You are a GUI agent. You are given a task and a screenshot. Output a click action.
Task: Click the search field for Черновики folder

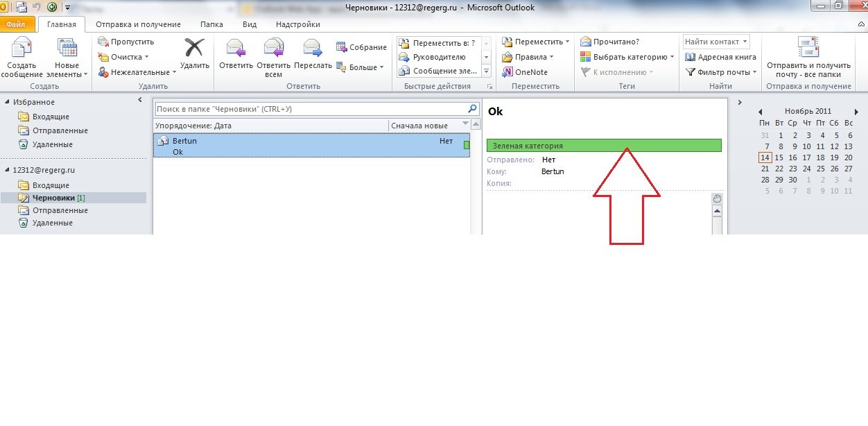[x=311, y=109]
